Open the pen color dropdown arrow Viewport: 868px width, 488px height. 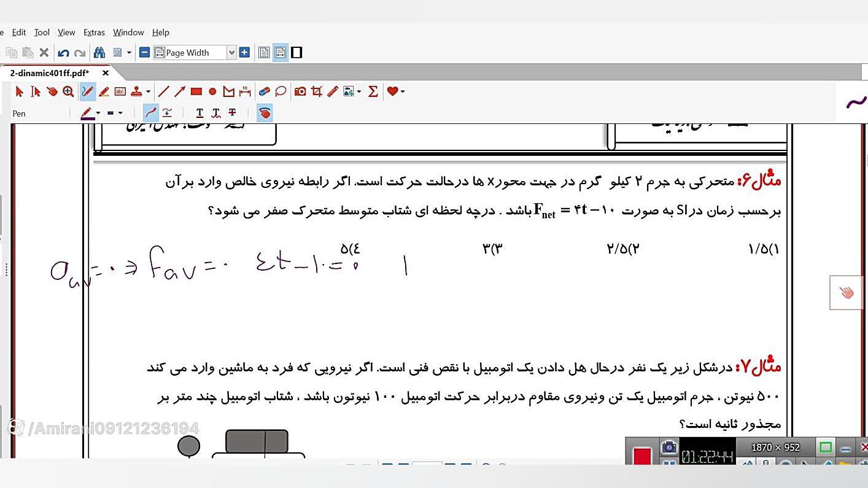pos(98,113)
